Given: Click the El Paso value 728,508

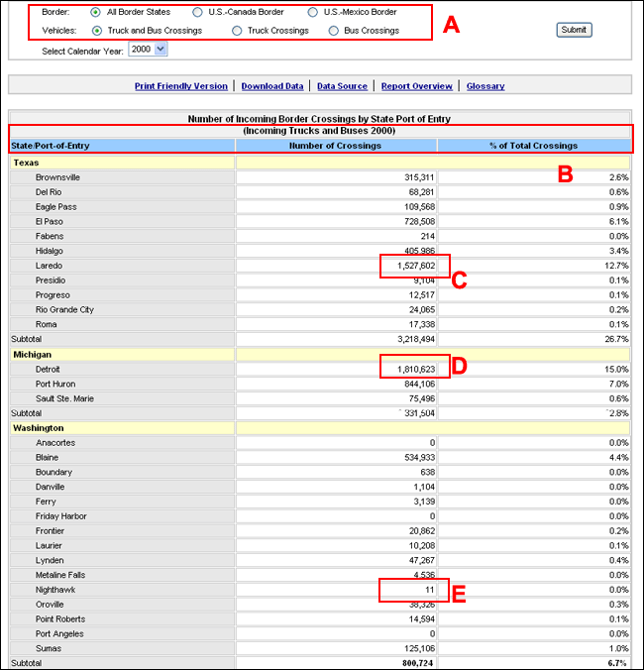Looking at the screenshot, I should (x=419, y=222).
